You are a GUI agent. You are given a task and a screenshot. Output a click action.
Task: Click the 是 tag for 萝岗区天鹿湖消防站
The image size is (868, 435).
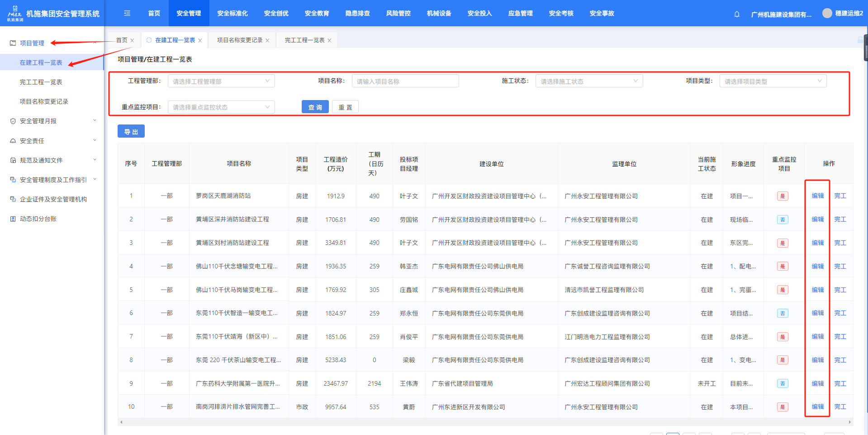click(783, 196)
